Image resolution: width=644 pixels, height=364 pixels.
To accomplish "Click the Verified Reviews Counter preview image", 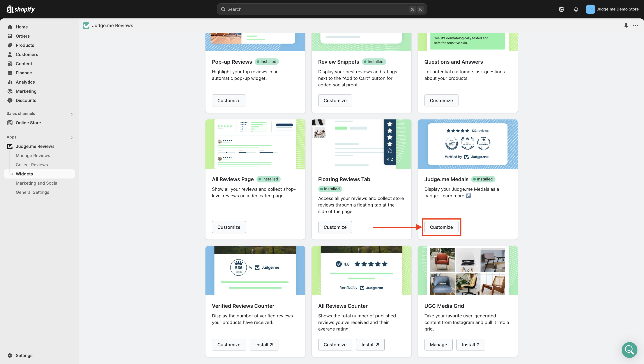I will click(x=255, y=271).
